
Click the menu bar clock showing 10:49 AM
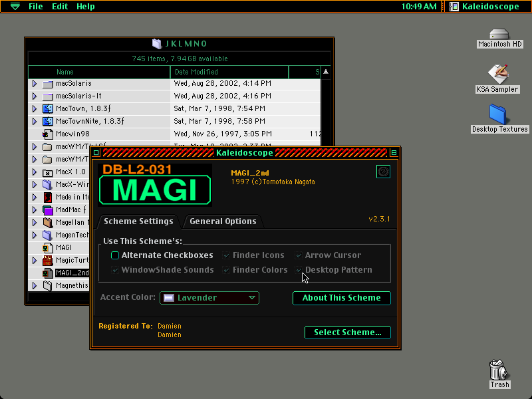point(419,6)
